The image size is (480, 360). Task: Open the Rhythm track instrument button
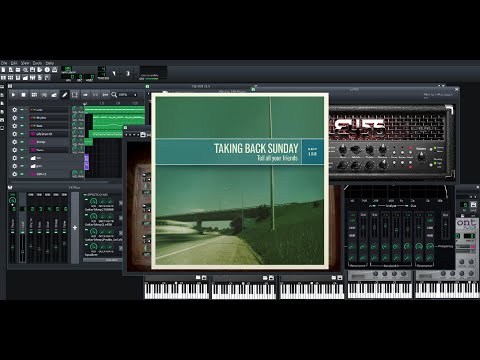[x=49, y=118]
